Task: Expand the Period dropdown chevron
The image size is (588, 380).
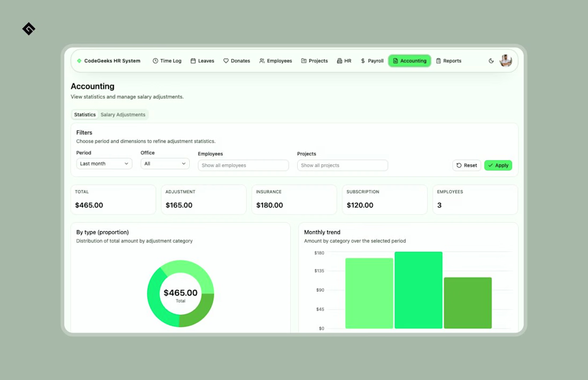Action: [x=126, y=164]
